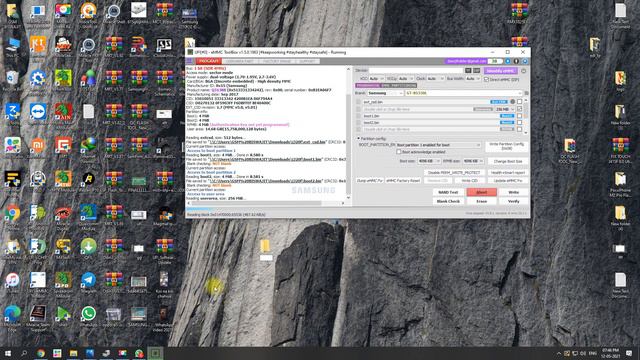The image size is (640, 360).
Task: Open the orange Mi desktop icon
Action: click(x=38, y=145)
